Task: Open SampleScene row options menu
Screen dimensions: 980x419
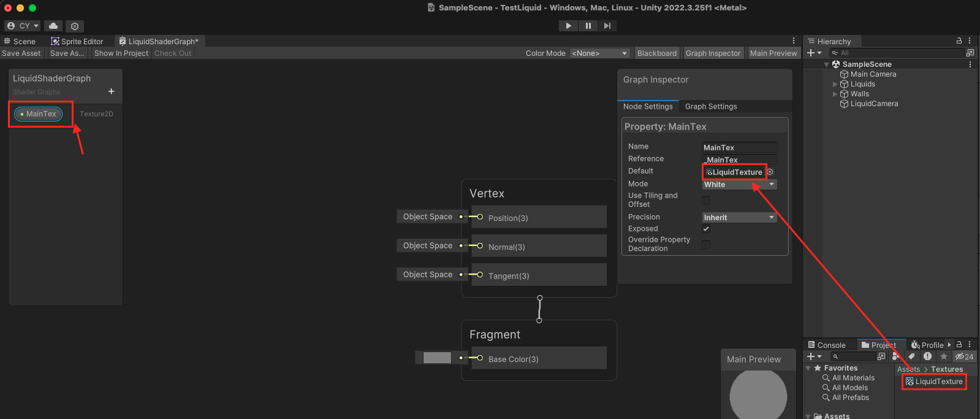Action: [970, 64]
